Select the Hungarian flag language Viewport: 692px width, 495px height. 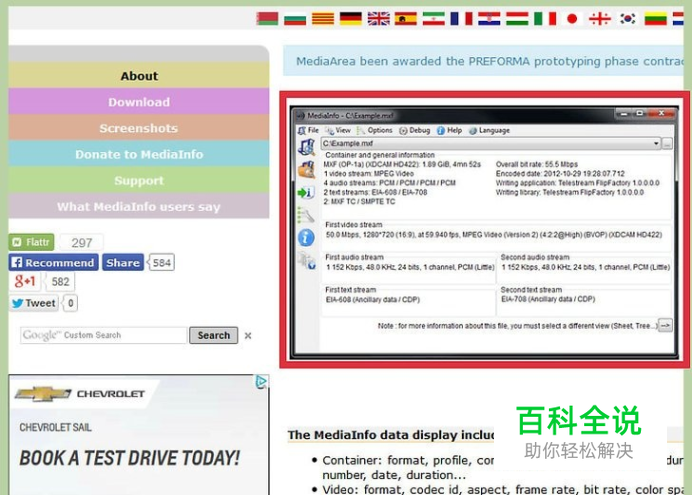click(517, 19)
